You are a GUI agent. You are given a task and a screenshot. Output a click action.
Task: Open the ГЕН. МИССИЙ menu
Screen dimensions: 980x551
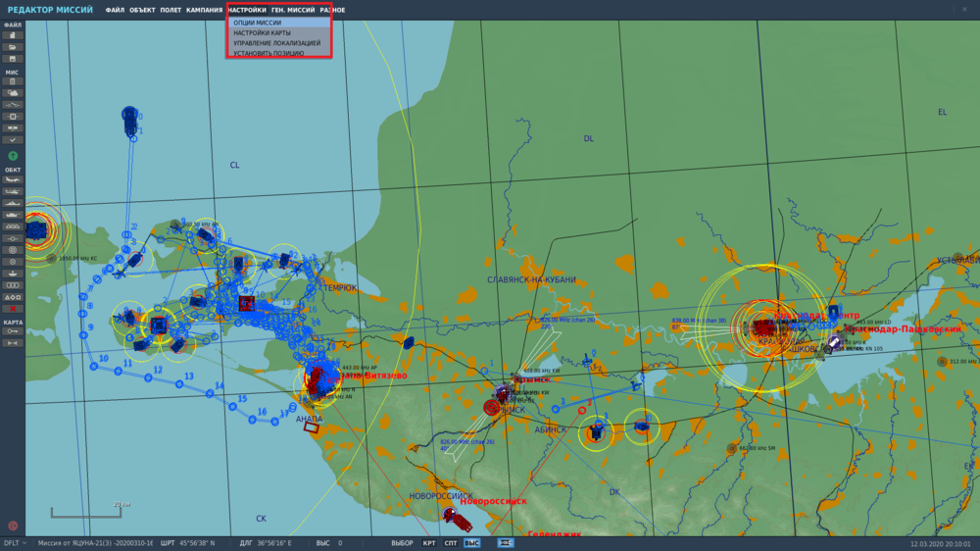[293, 10]
